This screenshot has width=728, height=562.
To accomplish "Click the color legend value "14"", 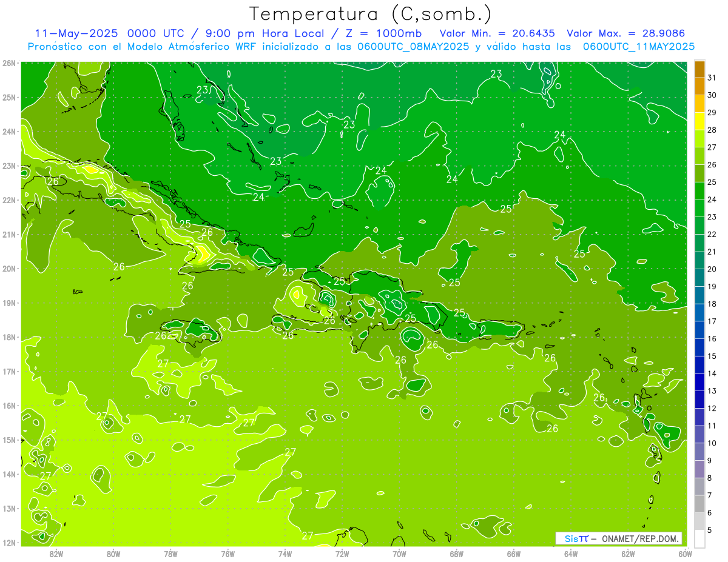I will [712, 373].
